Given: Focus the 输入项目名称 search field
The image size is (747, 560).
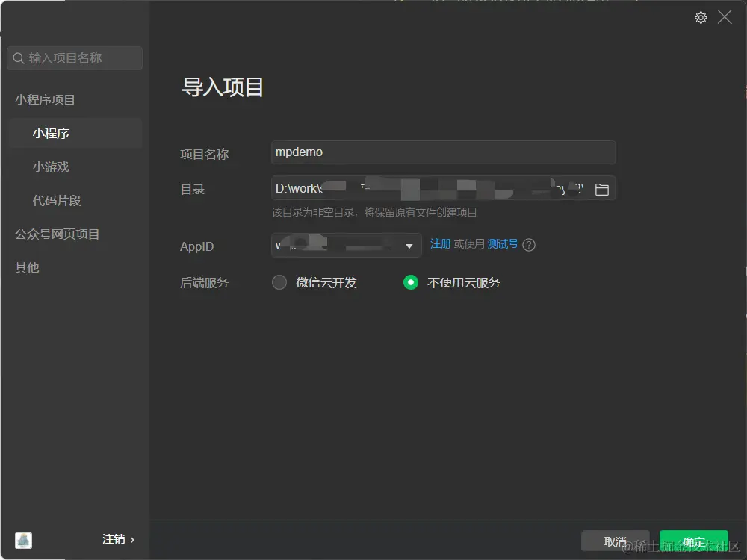Looking at the screenshot, I should pyautogui.click(x=75, y=58).
